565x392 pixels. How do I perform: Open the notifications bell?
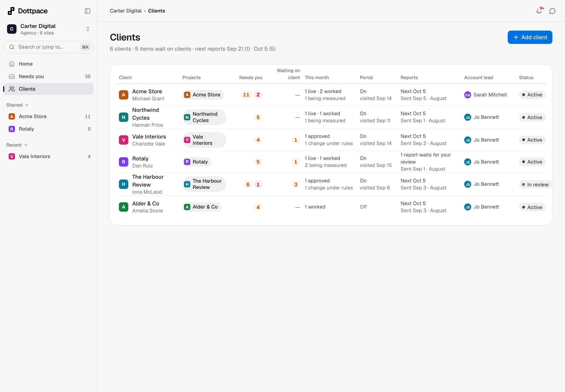pyautogui.click(x=539, y=11)
